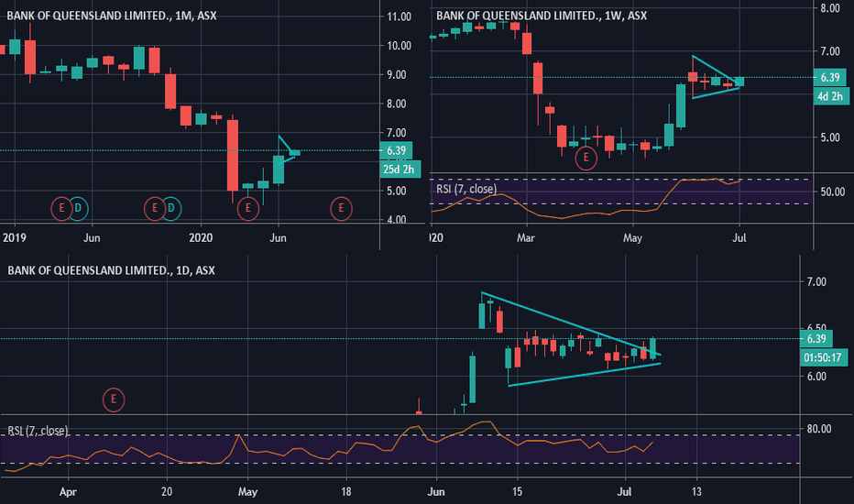Viewport: 854px width, 504px height.
Task: Click the RSI (7, close) label on weekly chart
Action: 466,189
